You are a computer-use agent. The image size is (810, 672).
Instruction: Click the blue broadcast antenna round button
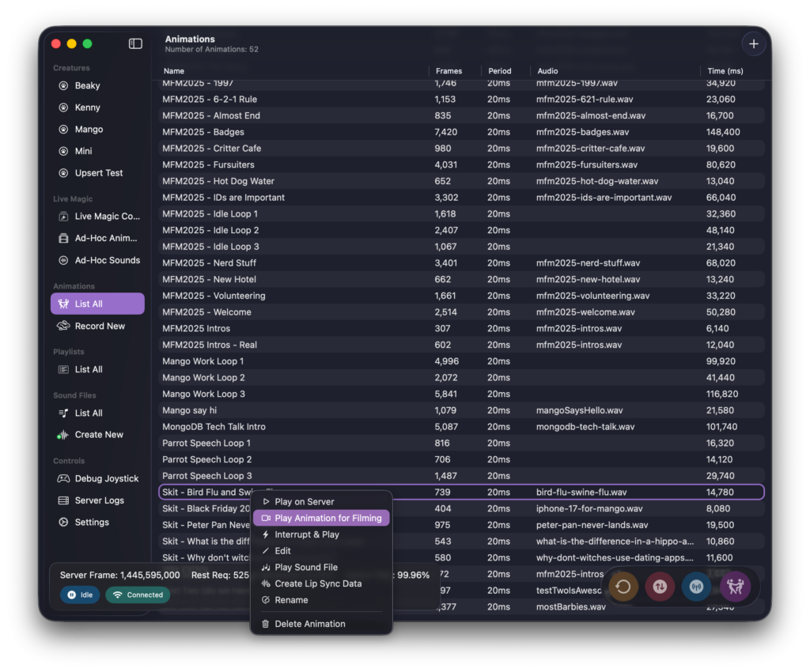pos(697,587)
